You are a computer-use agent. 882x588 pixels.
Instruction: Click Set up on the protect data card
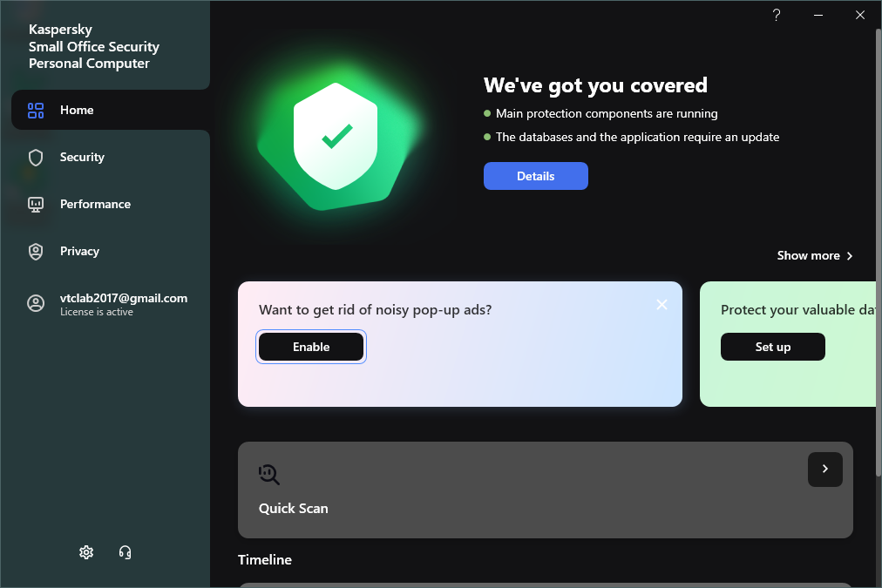click(772, 347)
